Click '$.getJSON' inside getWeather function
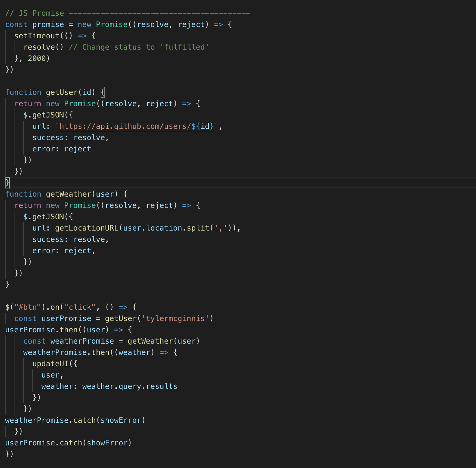This screenshot has width=476, height=468. [44, 217]
